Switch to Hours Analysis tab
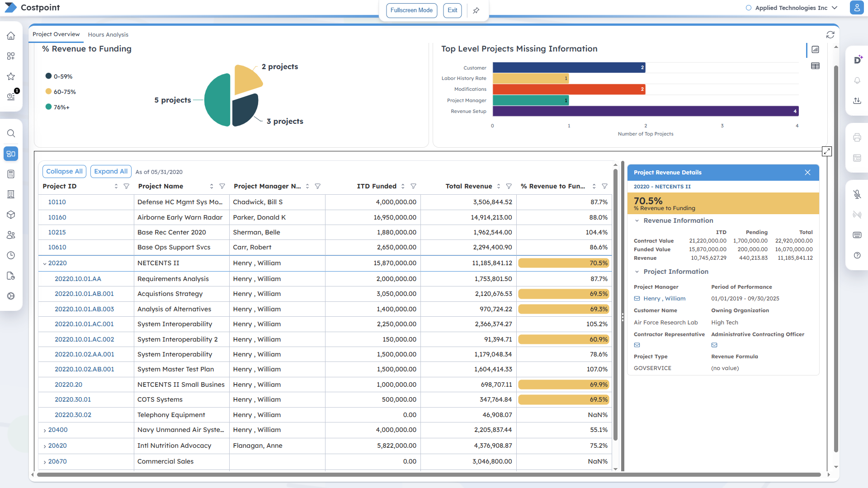 [108, 35]
